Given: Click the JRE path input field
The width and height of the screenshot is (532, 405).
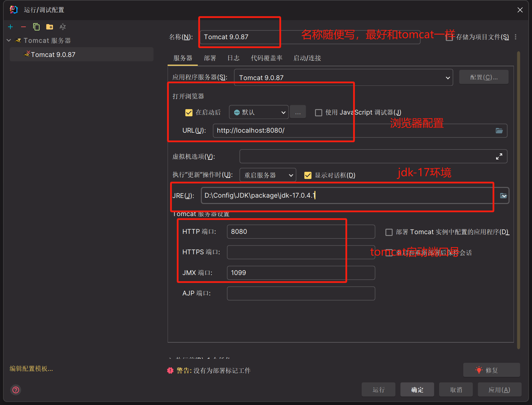Looking at the screenshot, I should coord(355,196).
